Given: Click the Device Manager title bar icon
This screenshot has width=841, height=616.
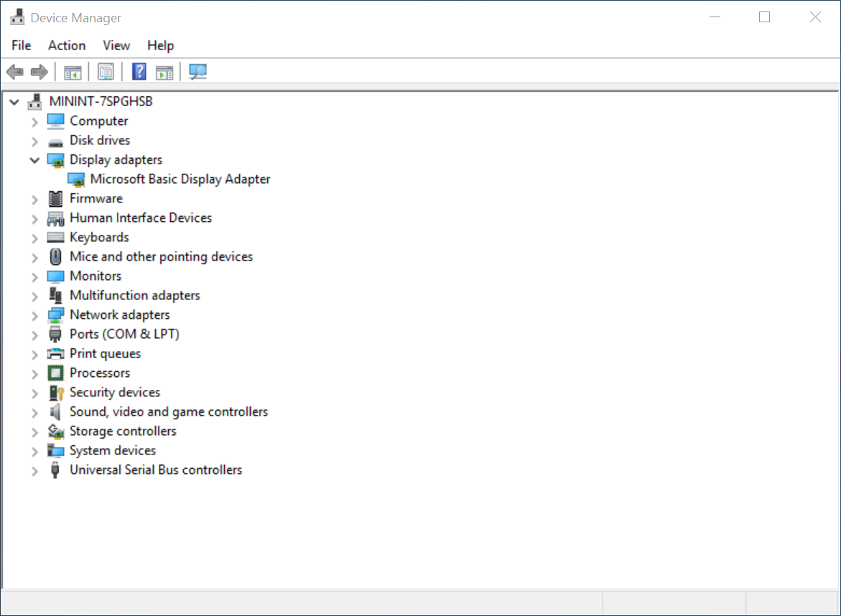Looking at the screenshot, I should (17, 17).
